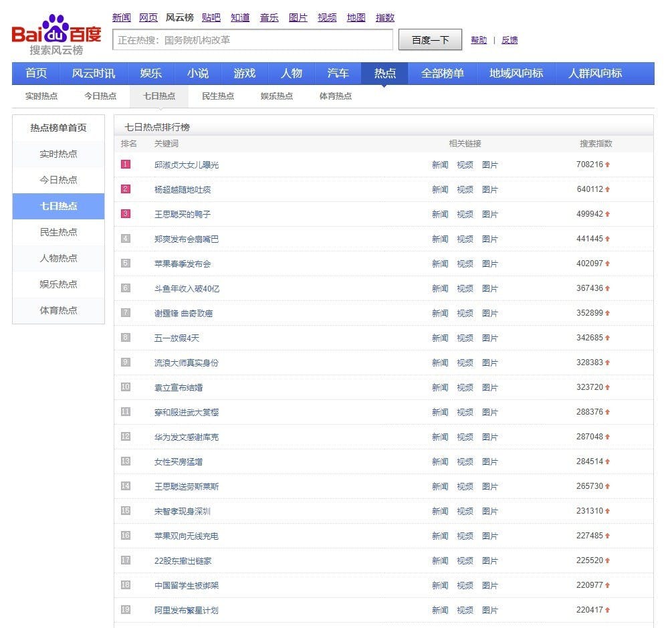
Task: Click the trend arrow beside 288376
Action: coord(607,412)
